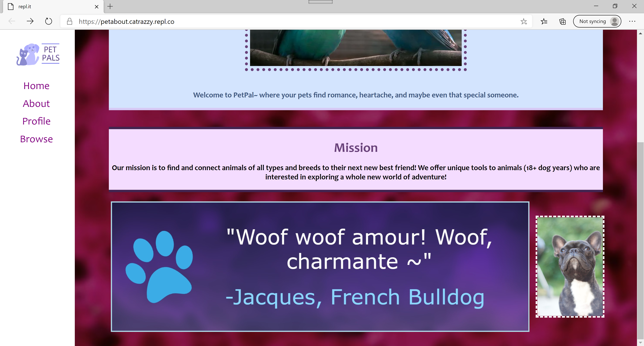Open Settings and more ellipsis menu
644x346 pixels.
[632, 21]
